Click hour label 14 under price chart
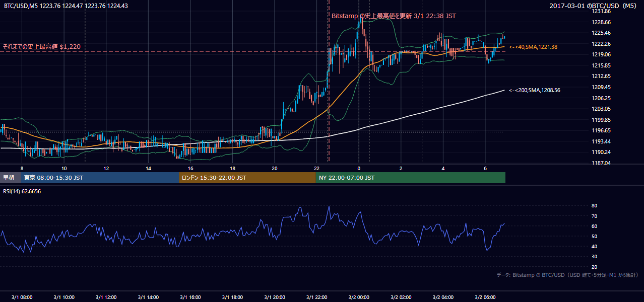 tap(148, 168)
